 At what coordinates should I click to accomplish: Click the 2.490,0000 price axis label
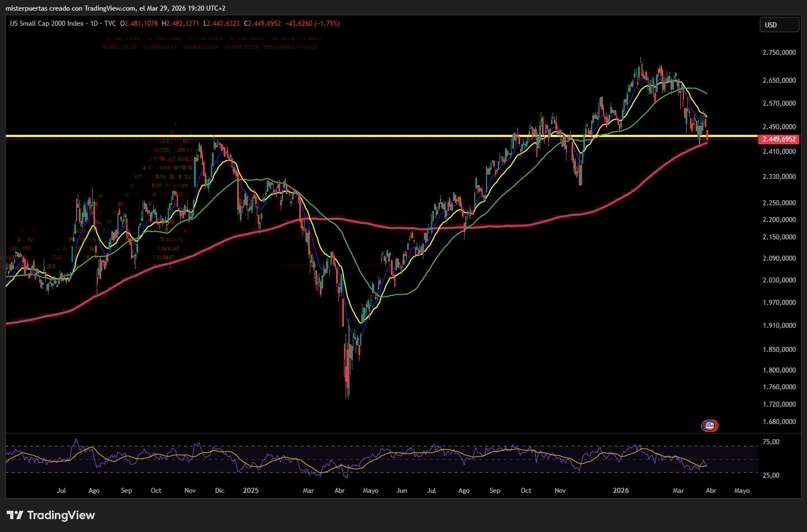(x=779, y=127)
